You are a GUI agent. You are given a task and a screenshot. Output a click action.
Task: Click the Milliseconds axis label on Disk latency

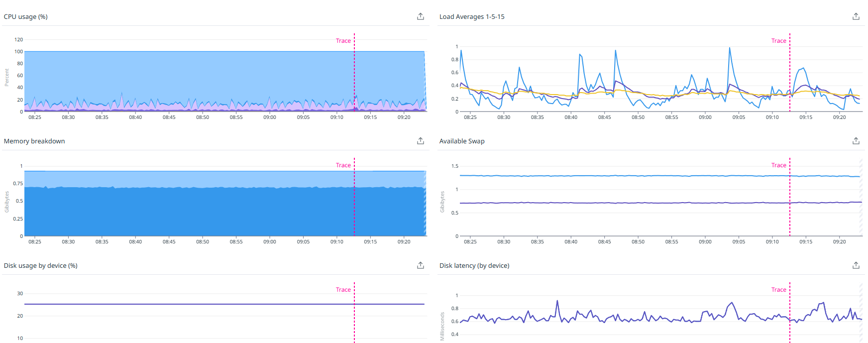click(x=442, y=327)
